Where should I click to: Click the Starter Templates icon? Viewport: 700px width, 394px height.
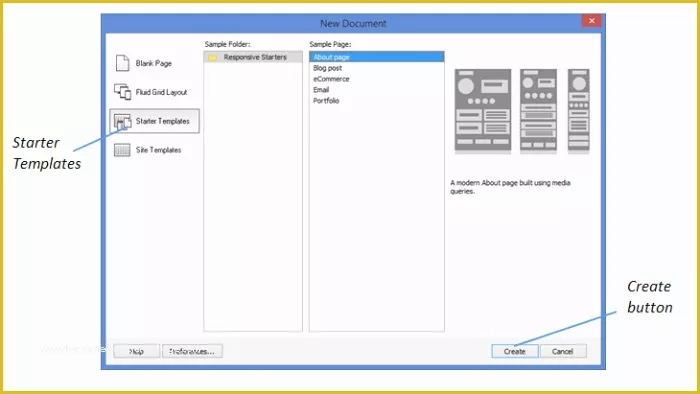coord(122,121)
